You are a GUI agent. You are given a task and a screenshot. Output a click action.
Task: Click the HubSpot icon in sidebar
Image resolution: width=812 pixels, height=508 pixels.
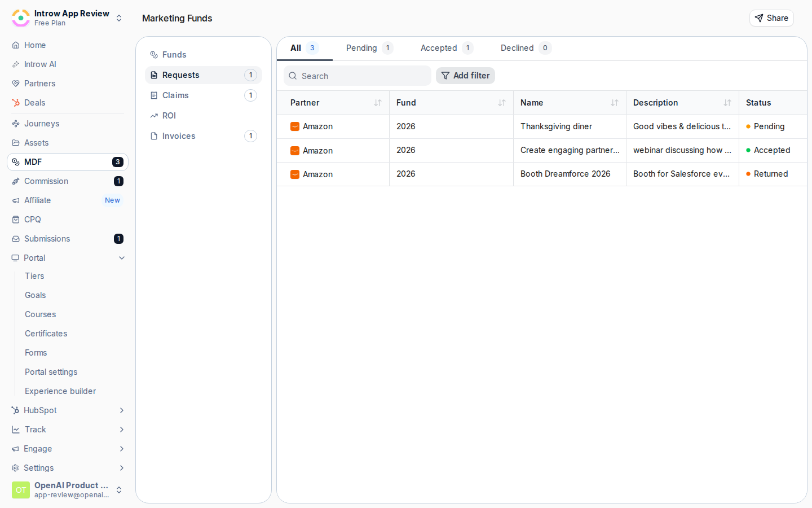click(16, 410)
